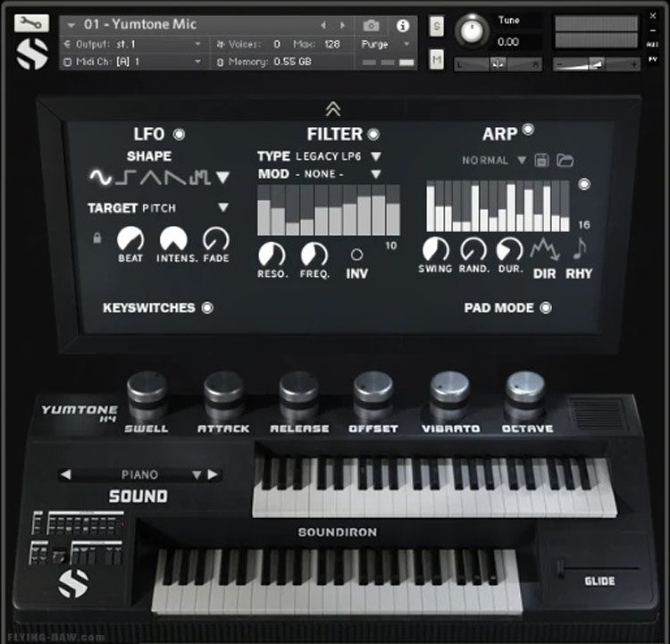This screenshot has width=670, height=644.
Task: Click the RELEASE metal knob
Action: pos(298,389)
